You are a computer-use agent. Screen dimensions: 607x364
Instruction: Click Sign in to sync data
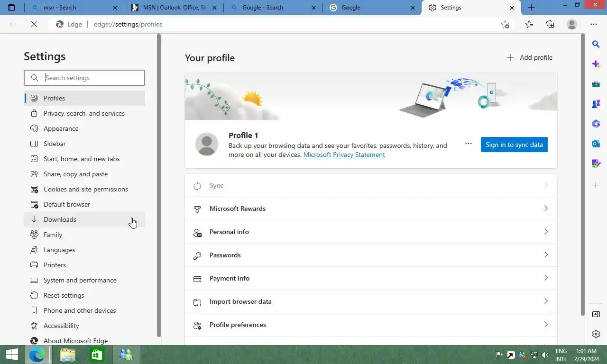pyautogui.click(x=514, y=145)
